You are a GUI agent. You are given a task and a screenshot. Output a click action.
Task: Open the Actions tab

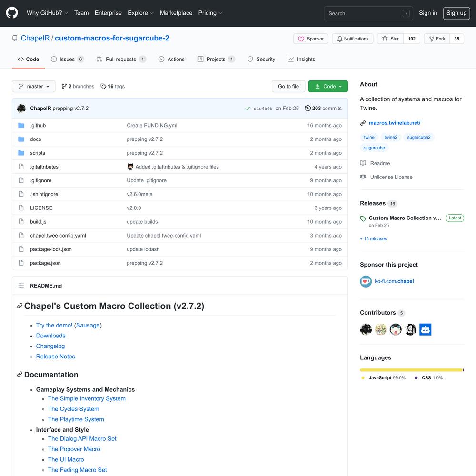coord(171,59)
